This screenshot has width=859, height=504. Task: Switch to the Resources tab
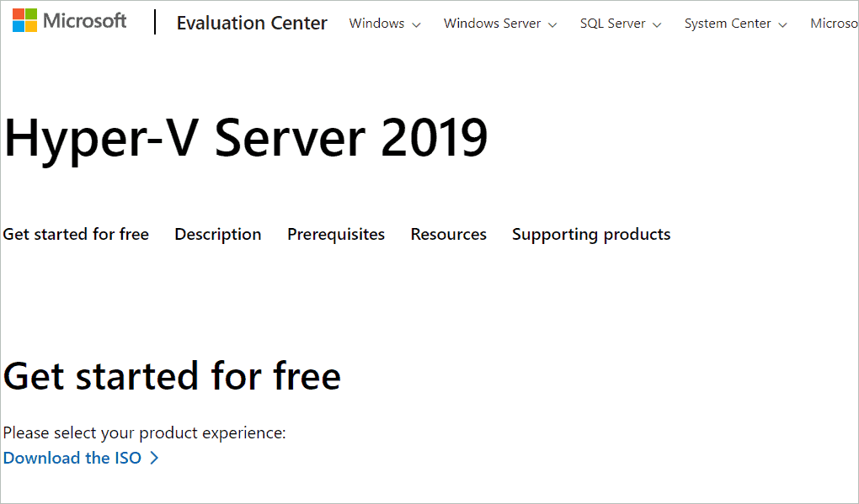pos(449,234)
